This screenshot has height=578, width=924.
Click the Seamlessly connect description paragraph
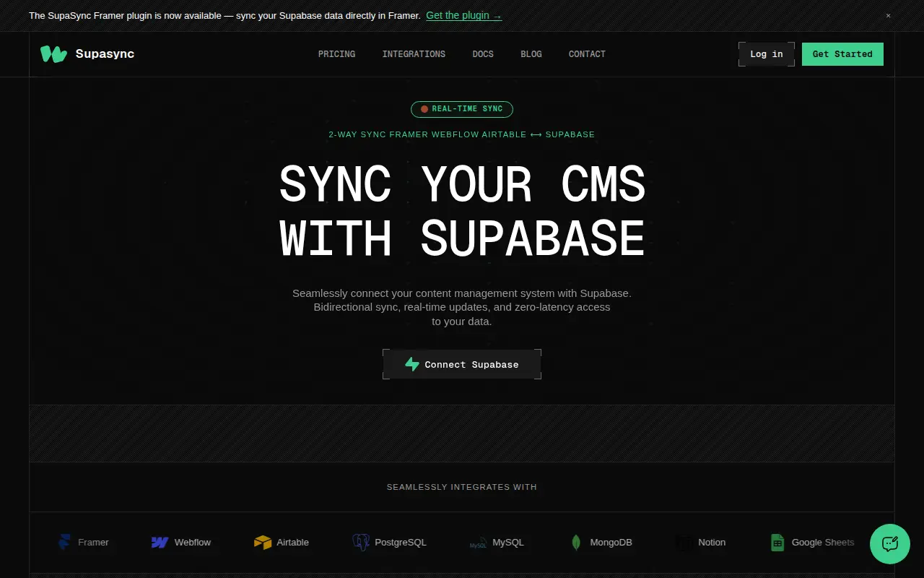pyautogui.click(x=462, y=307)
